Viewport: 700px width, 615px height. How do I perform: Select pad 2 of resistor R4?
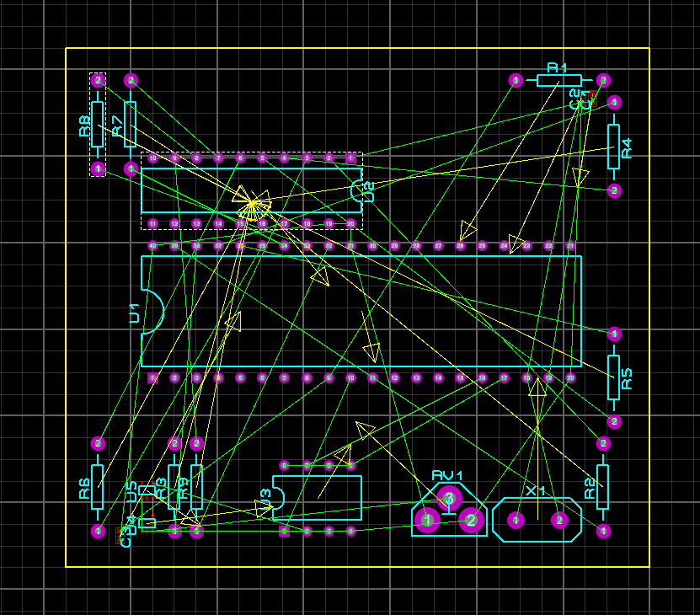(614, 190)
